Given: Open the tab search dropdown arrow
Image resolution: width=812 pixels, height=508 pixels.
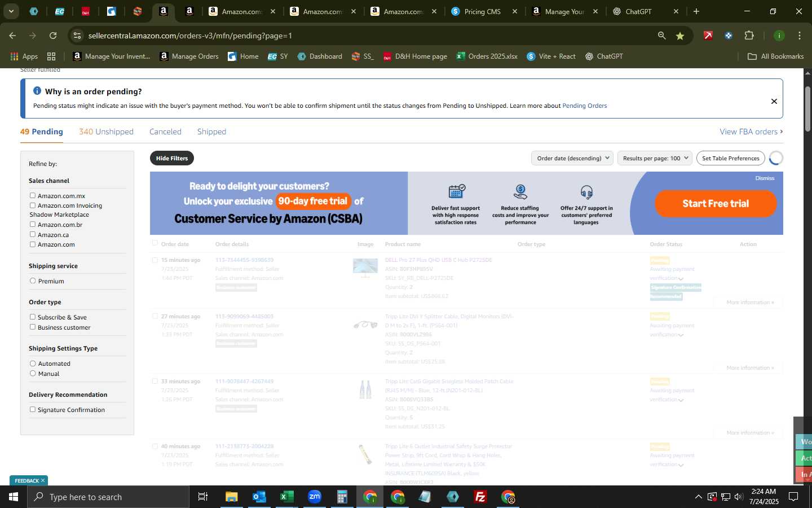Looking at the screenshot, I should click(x=11, y=11).
